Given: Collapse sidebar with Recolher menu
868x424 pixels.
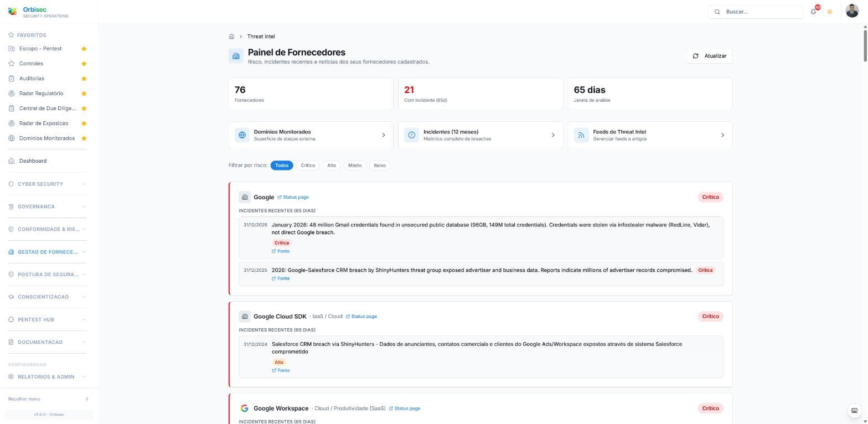Looking at the screenshot, I should [49, 399].
